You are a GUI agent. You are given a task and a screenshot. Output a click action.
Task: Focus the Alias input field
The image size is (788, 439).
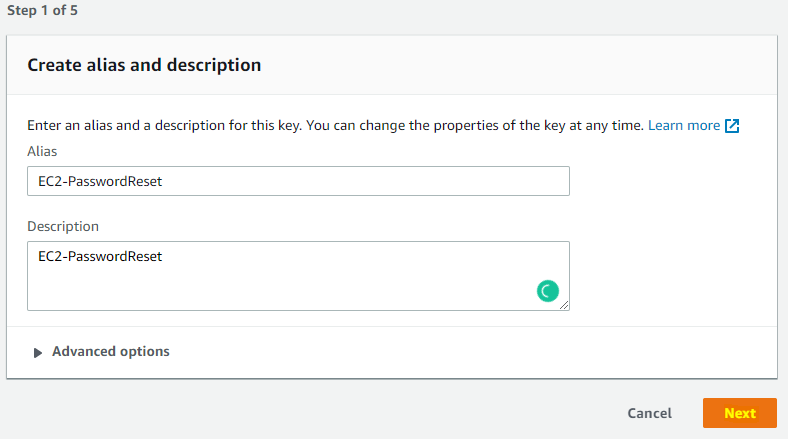tap(299, 181)
